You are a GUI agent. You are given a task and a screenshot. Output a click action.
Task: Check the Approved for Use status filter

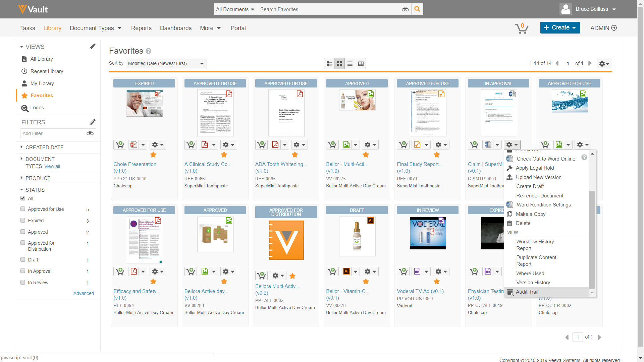point(23,209)
